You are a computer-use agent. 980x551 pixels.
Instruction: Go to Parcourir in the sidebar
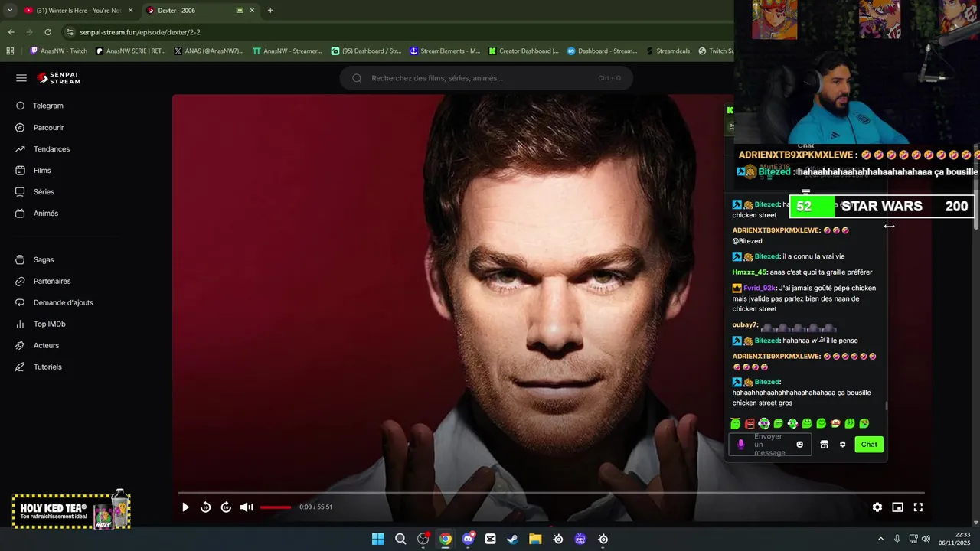tap(40, 128)
